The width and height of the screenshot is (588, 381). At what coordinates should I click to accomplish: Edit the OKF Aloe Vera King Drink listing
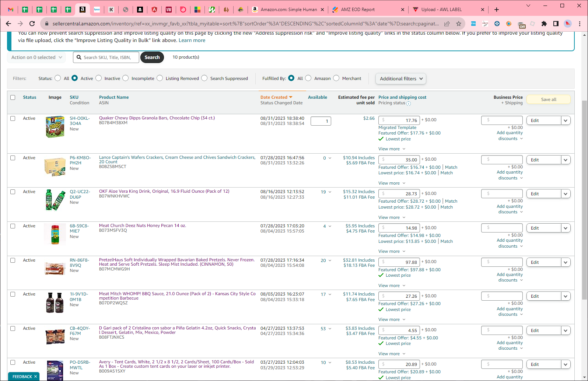[544, 194]
